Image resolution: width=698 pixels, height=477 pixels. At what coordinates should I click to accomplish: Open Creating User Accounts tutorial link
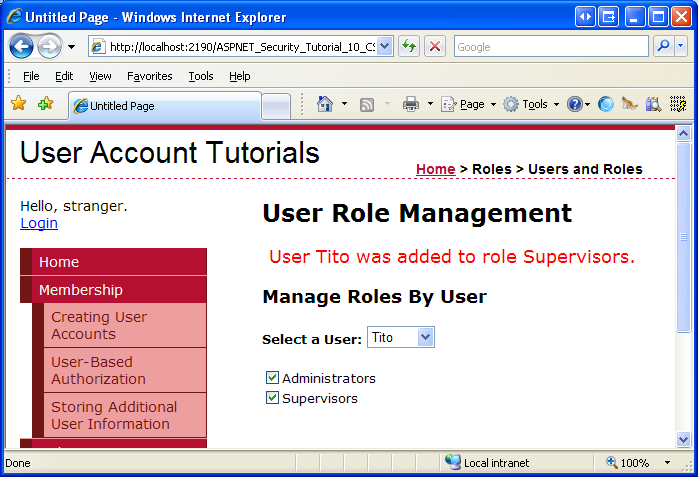click(125, 325)
